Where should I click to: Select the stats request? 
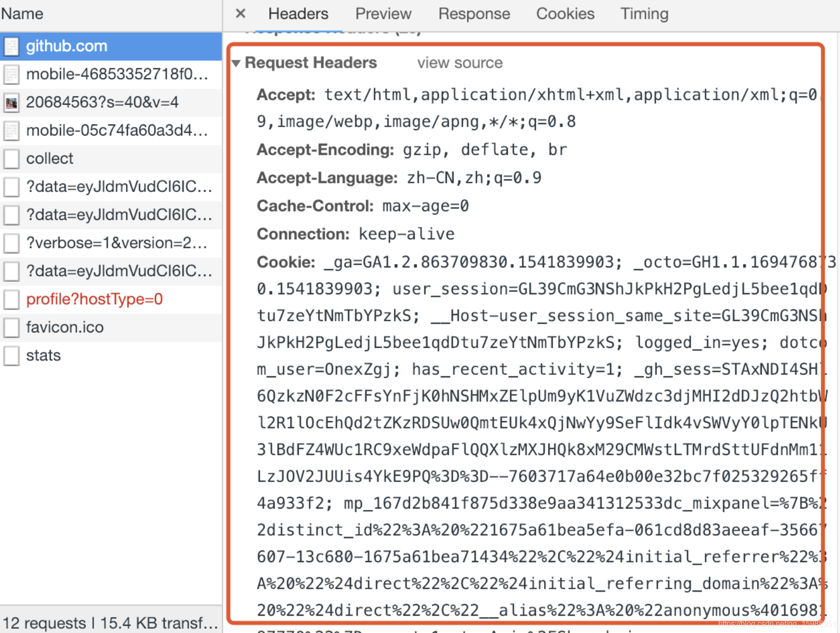[x=111, y=356]
